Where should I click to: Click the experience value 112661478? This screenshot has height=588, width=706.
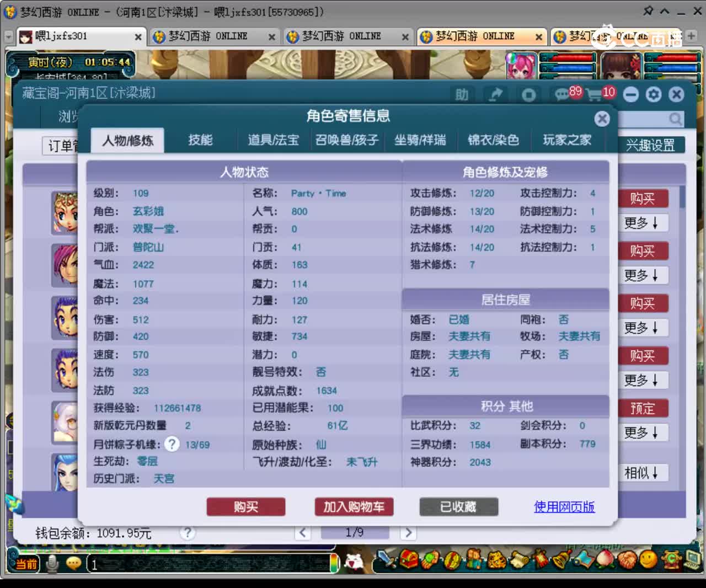pos(178,408)
